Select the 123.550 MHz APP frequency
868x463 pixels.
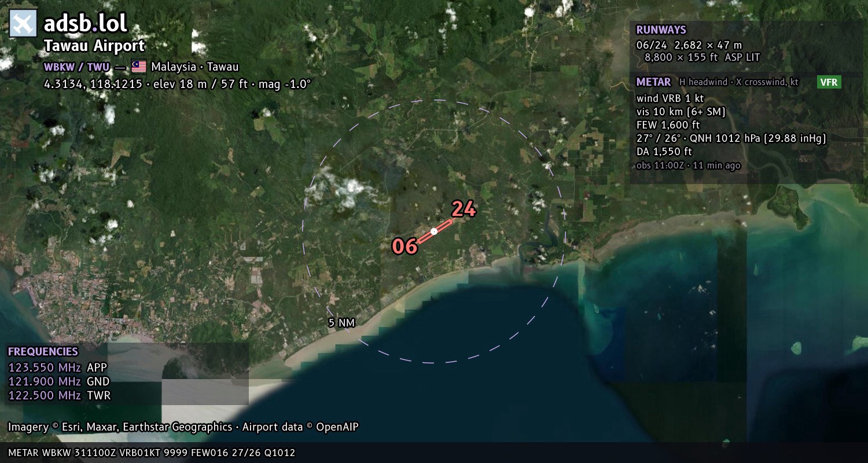pos(57,368)
